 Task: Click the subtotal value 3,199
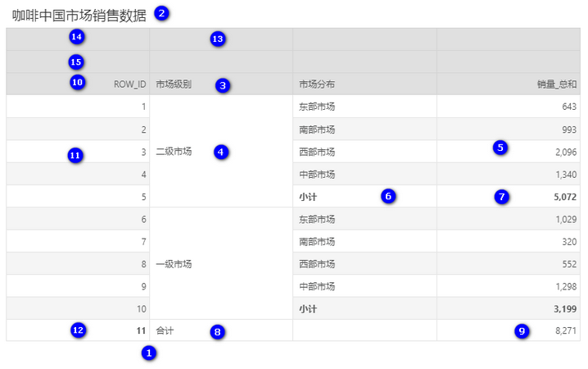(565, 309)
